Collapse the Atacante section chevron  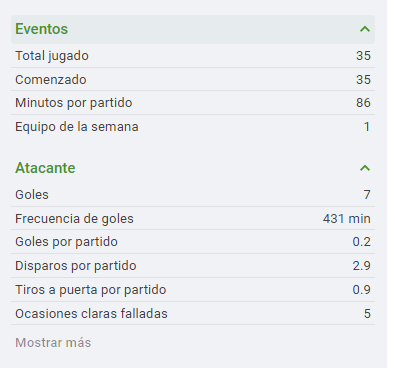365,168
